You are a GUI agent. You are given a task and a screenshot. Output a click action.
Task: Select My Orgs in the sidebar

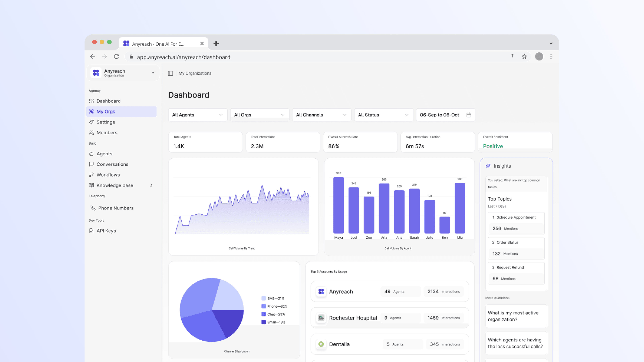point(121,111)
